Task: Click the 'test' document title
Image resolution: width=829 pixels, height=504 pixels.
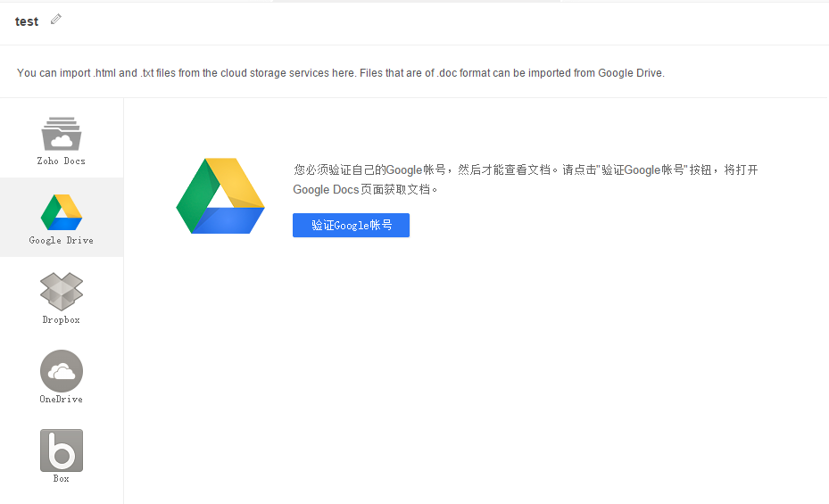Action: pos(27,21)
